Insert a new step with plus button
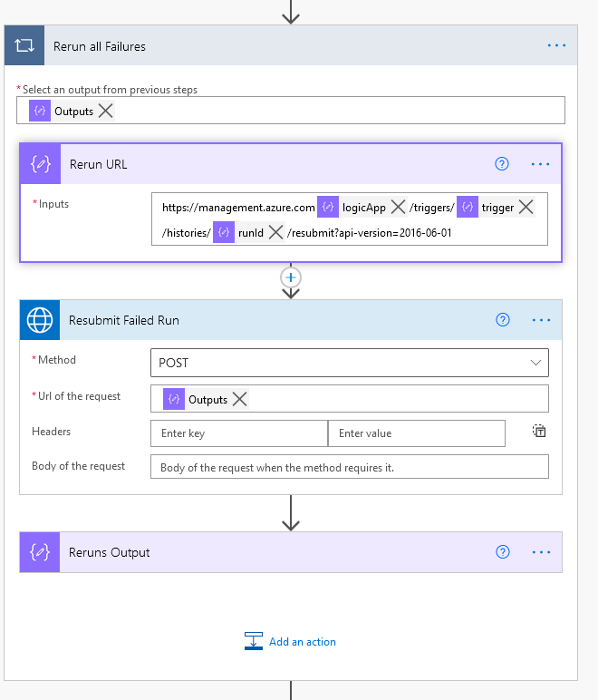Screen dimensions: 598x700 [x=291, y=277]
